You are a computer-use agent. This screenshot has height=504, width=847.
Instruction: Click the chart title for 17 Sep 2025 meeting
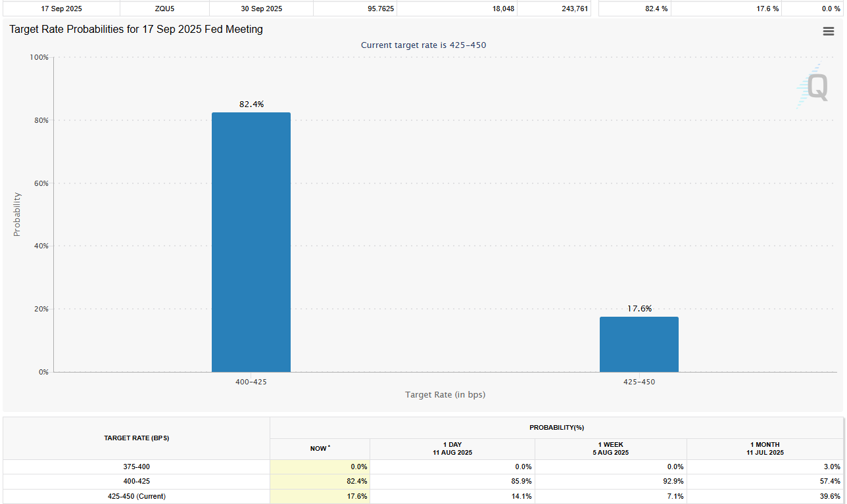136,30
